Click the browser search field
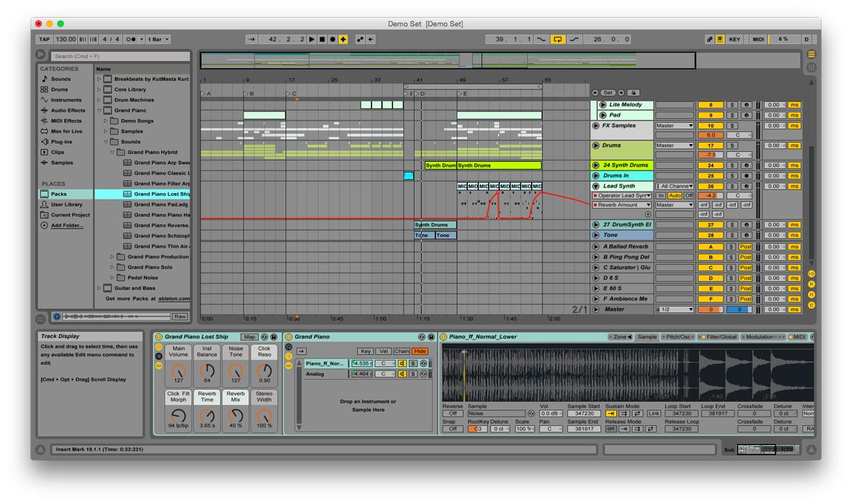 121,55
